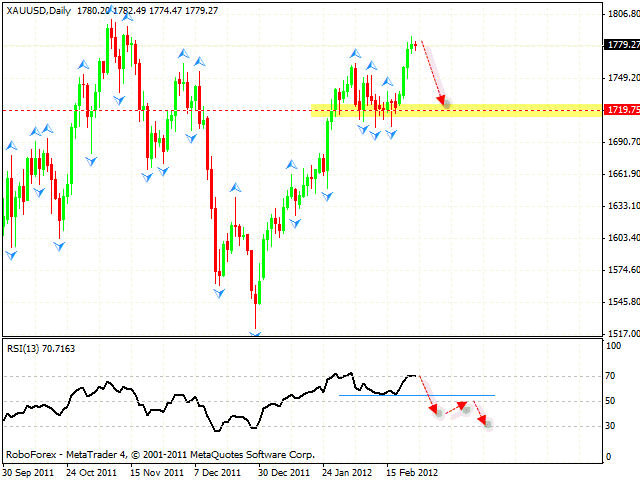
Task: Select the red 1719.75 price level tag
Action: (x=622, y=110)
